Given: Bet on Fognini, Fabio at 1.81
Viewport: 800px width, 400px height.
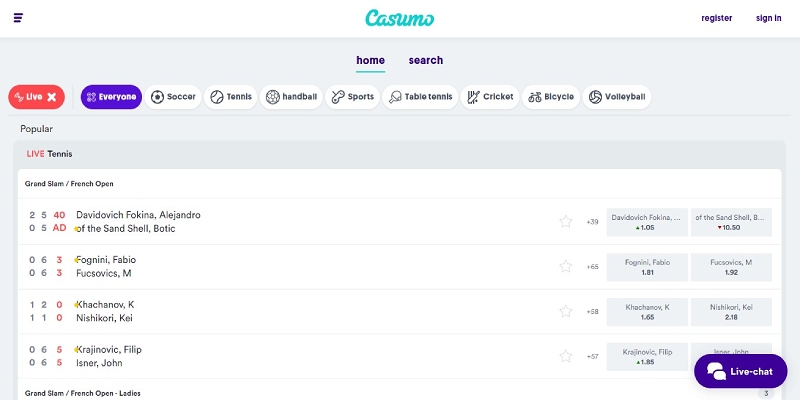Looking at the screenshot, I should [647, 267].
